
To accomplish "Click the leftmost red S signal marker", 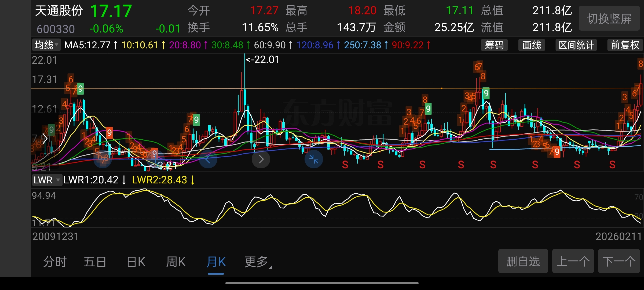I will coord(345,165).
